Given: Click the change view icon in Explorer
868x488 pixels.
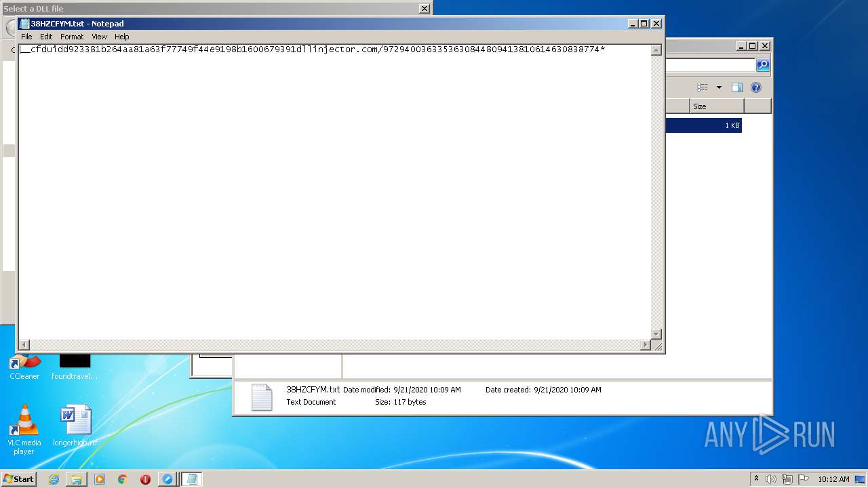Looking at the screenshot, I should 703,87.
